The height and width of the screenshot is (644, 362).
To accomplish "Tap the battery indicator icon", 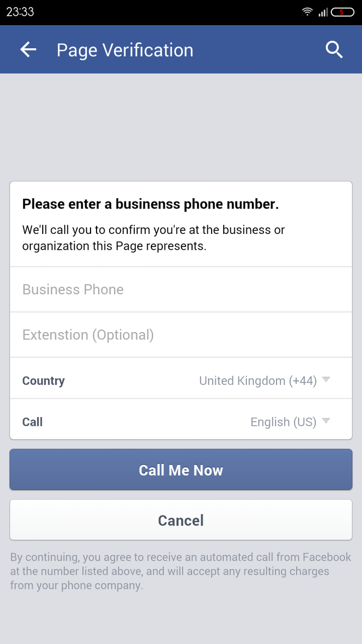I will (x=342, y=12).
